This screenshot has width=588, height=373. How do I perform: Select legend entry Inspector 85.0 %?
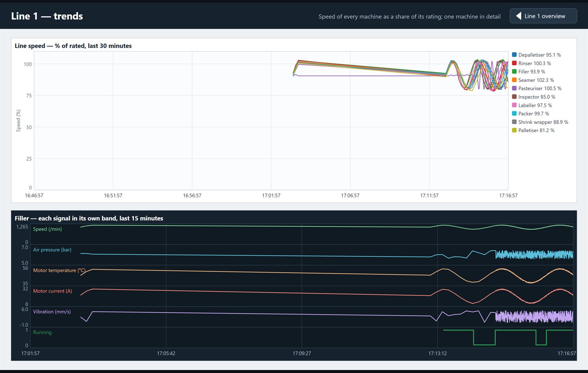pyautogui.click(x=534, y=97)
